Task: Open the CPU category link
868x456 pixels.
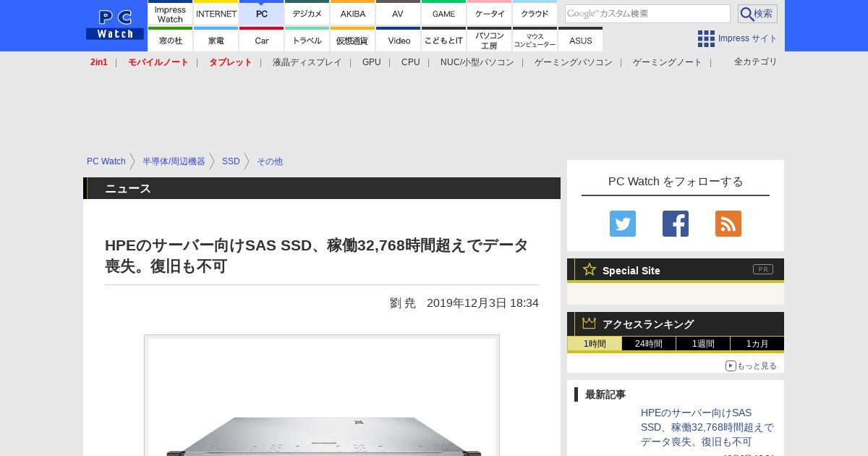Action: click(x=411, y=62)
